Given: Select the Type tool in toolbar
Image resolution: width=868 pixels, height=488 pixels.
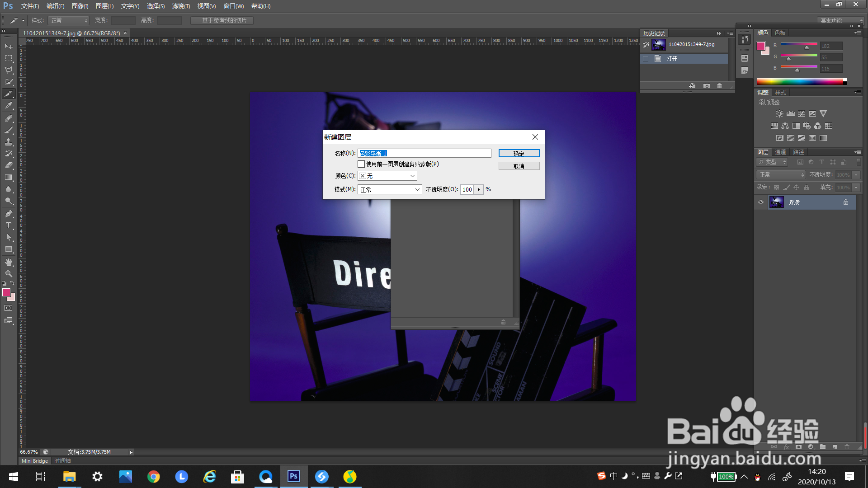Looking at the screenshot, I should point(9,225).
